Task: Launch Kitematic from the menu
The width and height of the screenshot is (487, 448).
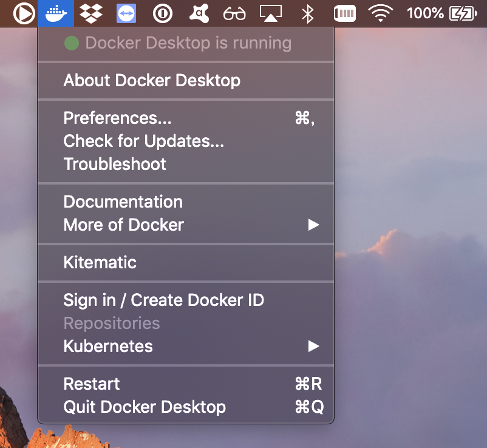Action: pyautogui.click(x=186, y=262)
